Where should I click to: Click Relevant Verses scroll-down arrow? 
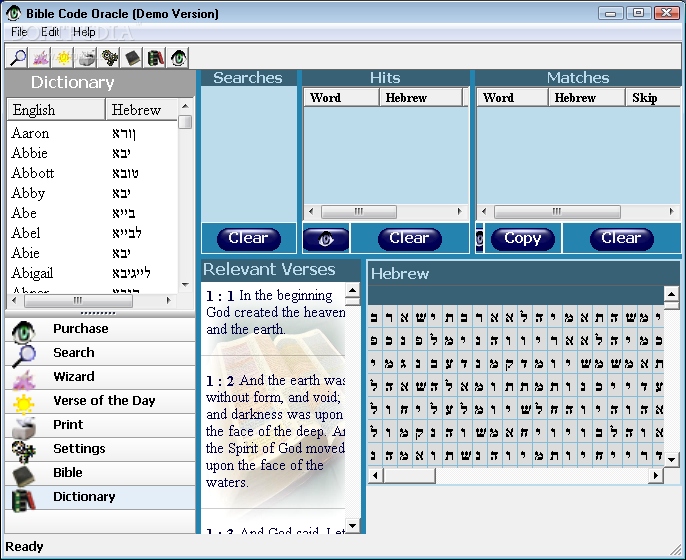pyautogui.click(x=353, y=525)
